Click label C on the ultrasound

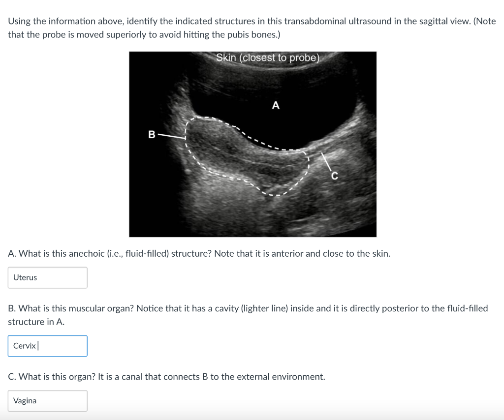tap(335, 176)
